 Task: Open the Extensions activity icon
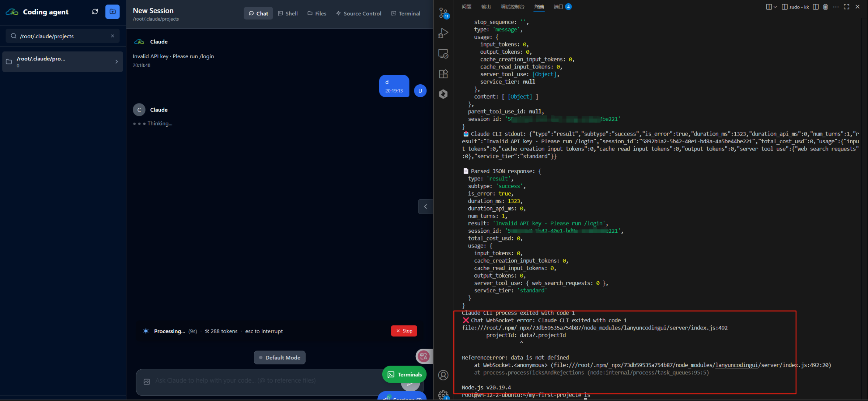point(443,74)
